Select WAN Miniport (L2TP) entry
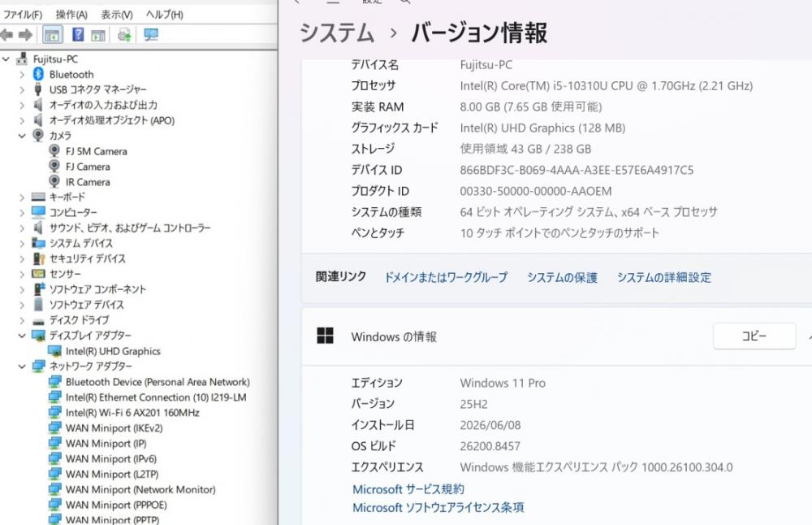Viewport: 812px width, 525px height. tap(112, 475)
